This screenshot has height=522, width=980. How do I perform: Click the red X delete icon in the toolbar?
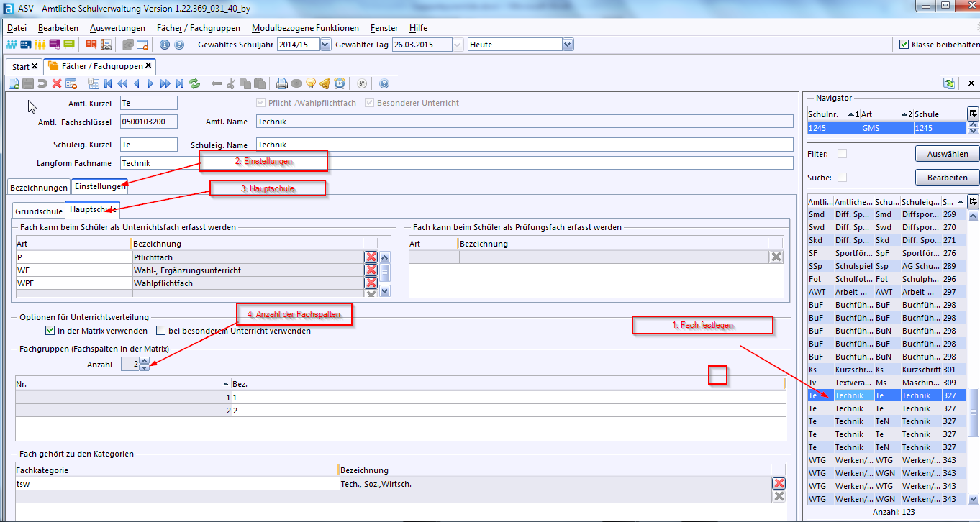(x=57, y=83)
